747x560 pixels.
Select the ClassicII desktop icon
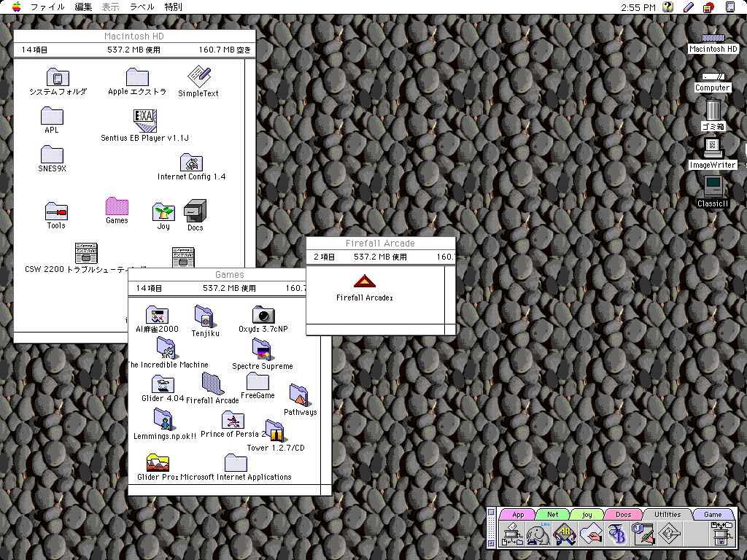[713, 187]
